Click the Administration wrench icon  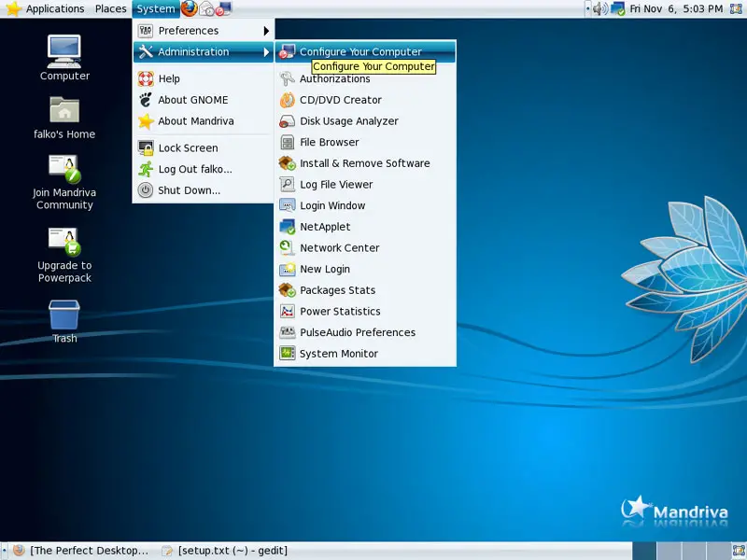146,52
